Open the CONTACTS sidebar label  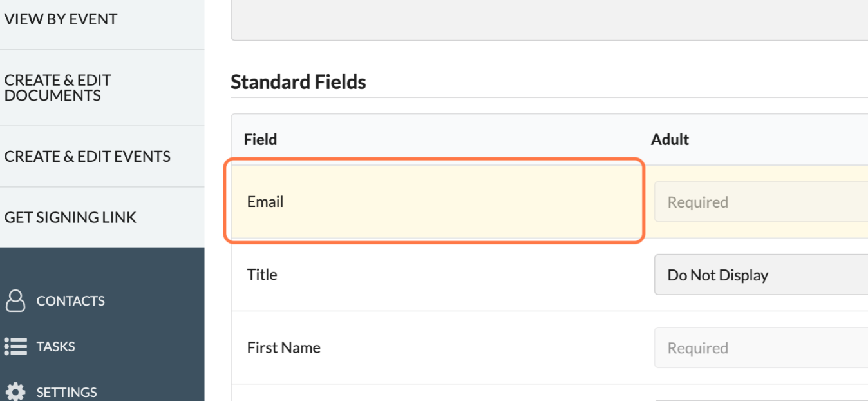pos(70,301)
